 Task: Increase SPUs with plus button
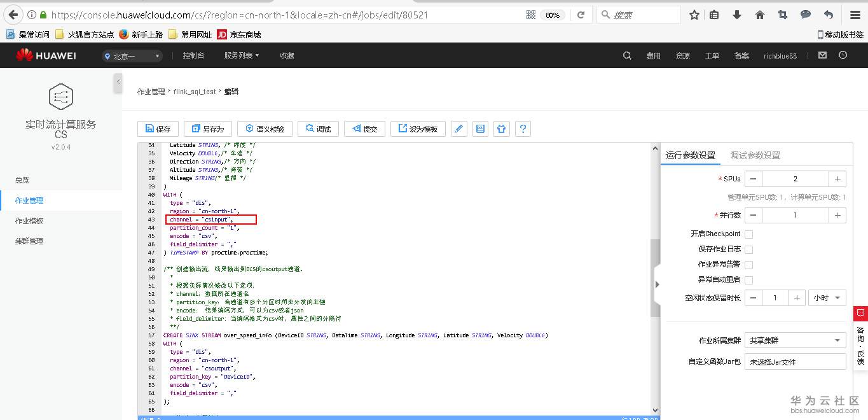837,179
